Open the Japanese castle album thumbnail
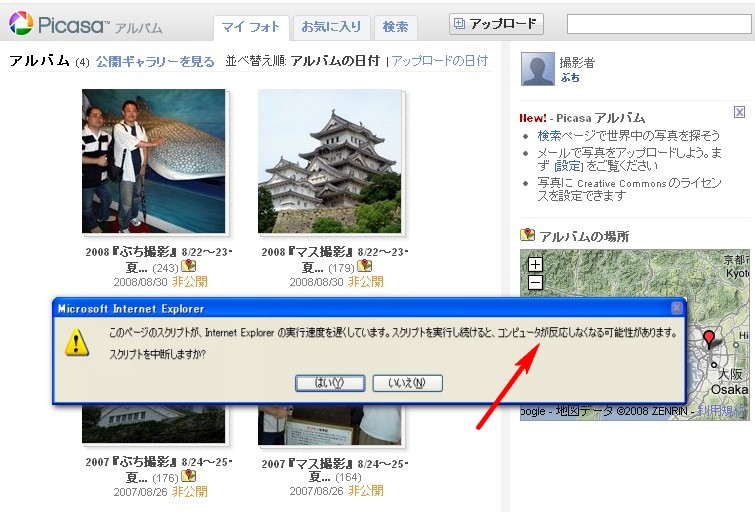755x512 pixels. tap(330, 160)
